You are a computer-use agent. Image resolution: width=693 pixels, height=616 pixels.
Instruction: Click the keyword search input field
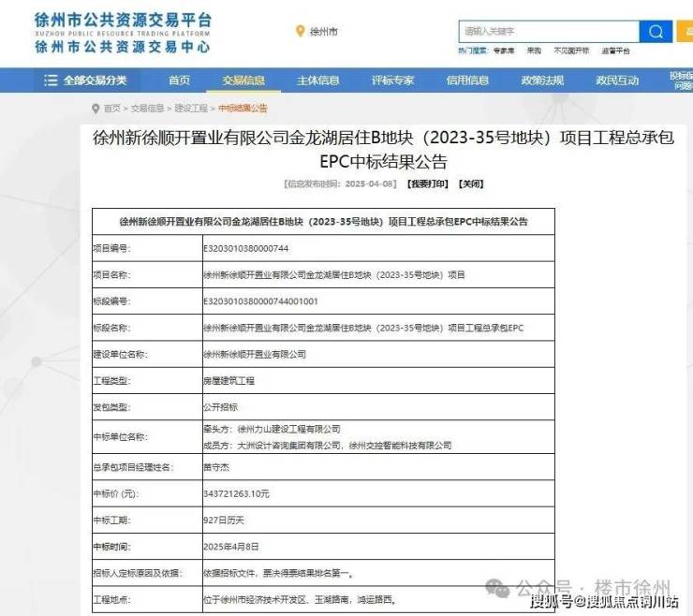pyautogui.click(x=550, y=32)
